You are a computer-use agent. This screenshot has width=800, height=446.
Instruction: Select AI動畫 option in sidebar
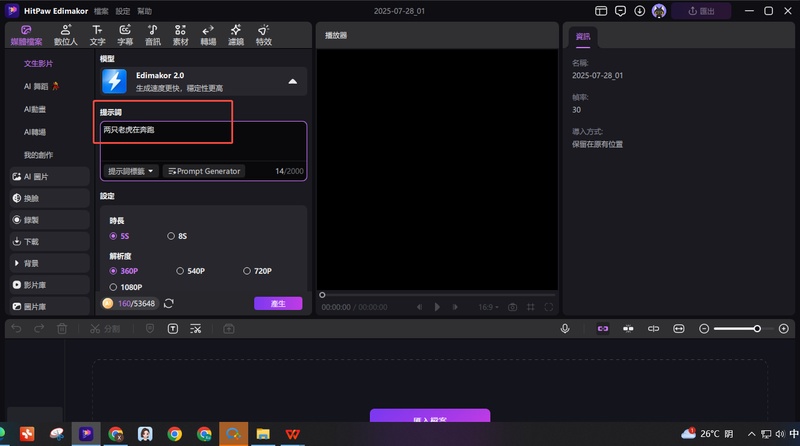pyautogui.click(x=35, y=109)
